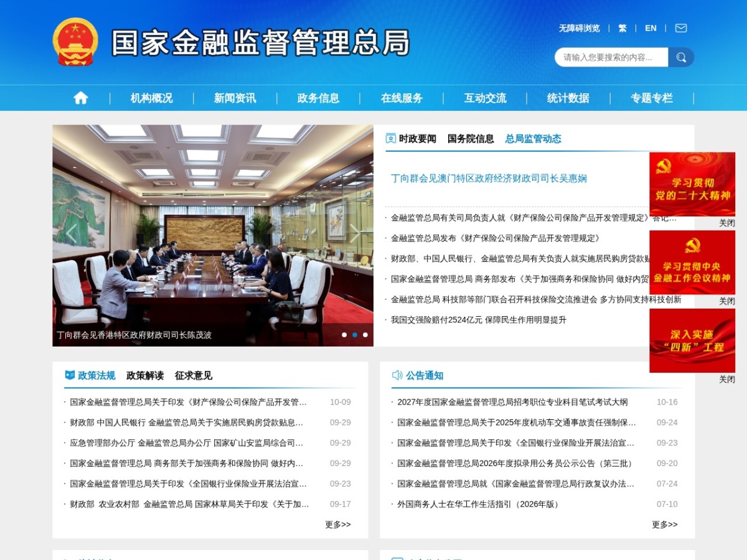Open the 机构概况 menu
747x560 pixels.
151,98
